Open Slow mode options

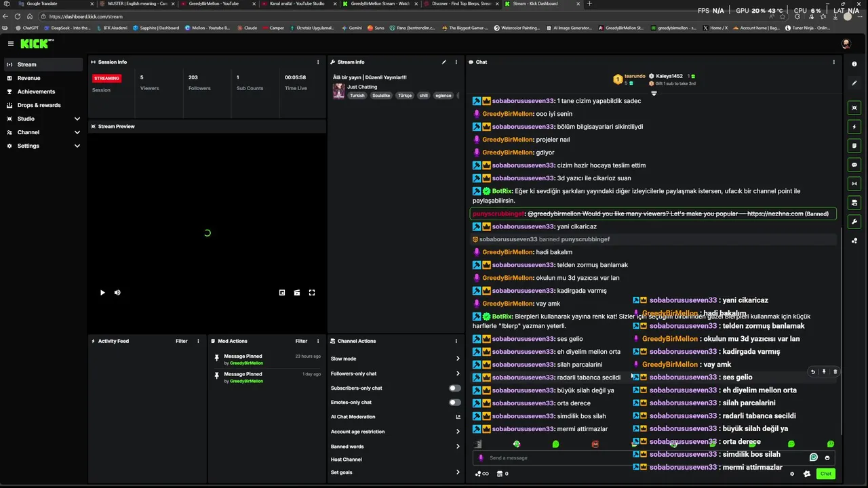[x=395, y=359]
